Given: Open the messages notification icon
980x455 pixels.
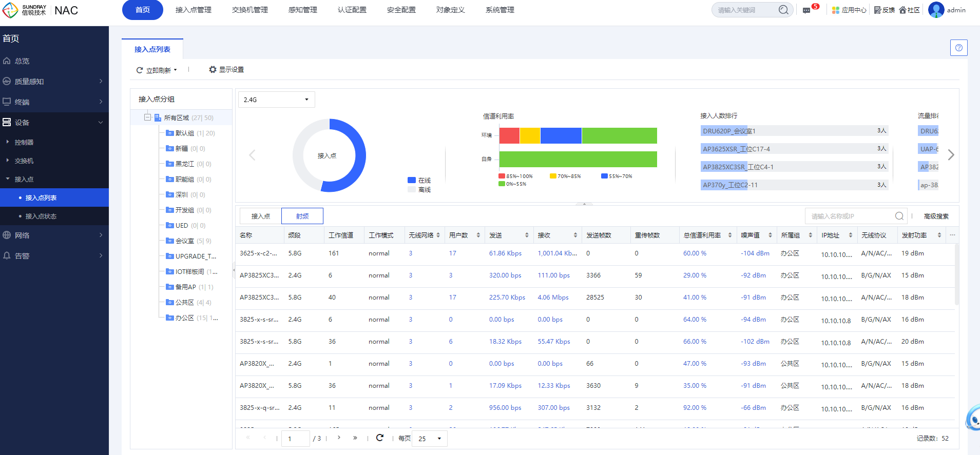Looking at the screenshot, I should [x=806, y=10].
